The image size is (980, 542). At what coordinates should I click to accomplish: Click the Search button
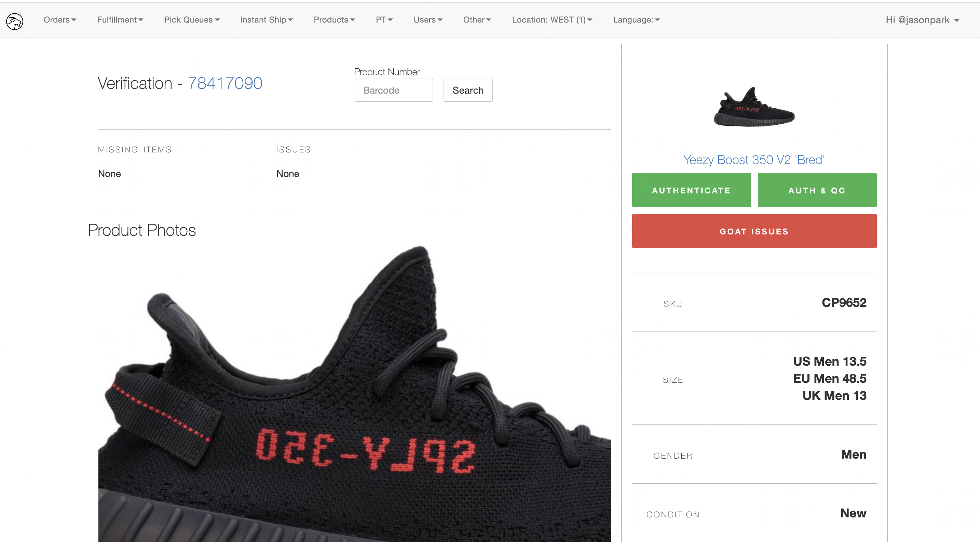click(468, 90)
